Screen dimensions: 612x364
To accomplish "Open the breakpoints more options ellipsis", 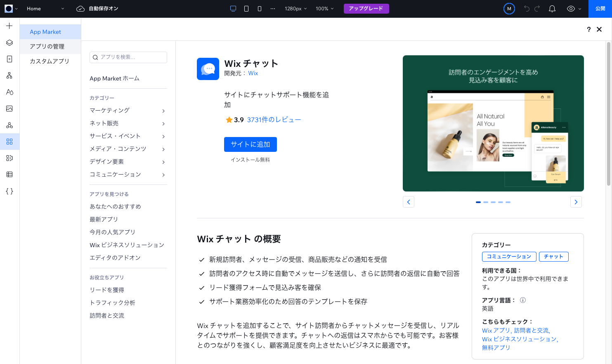I will pos(273,9).
